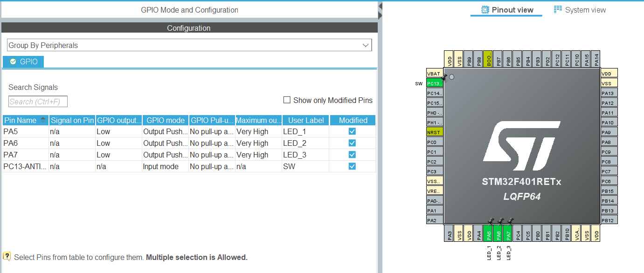Click the help icon beside the Select Pins hint
Viewport: 644px width, 273px height.
(x=7, y=256)
